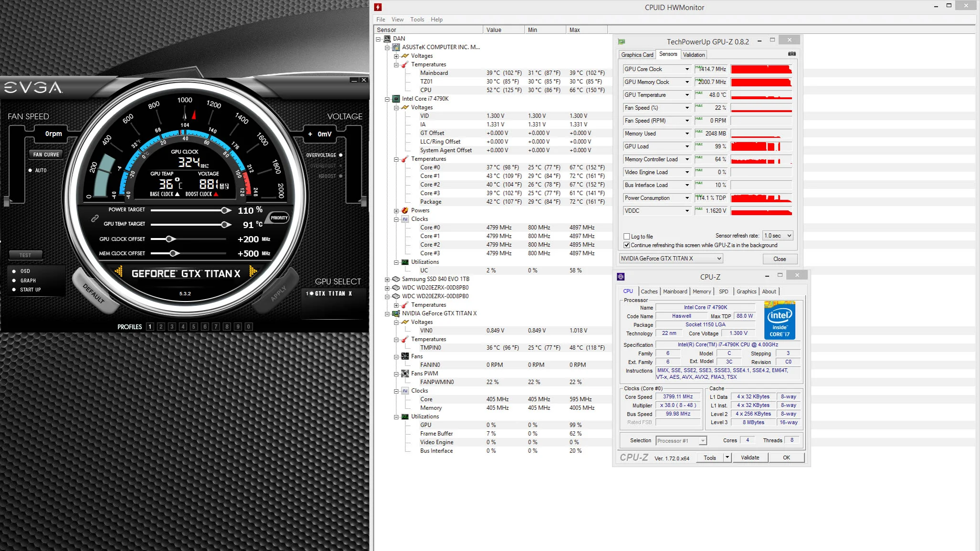
Task: Click the Mem Clock Offset slider handle
Action: 174,253
